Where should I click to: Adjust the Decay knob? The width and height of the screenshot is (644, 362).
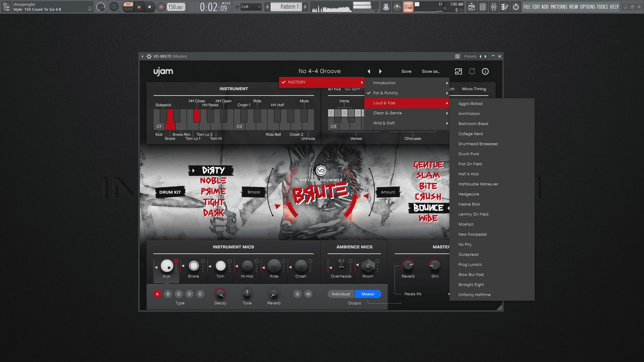click(x=220, y=294)
